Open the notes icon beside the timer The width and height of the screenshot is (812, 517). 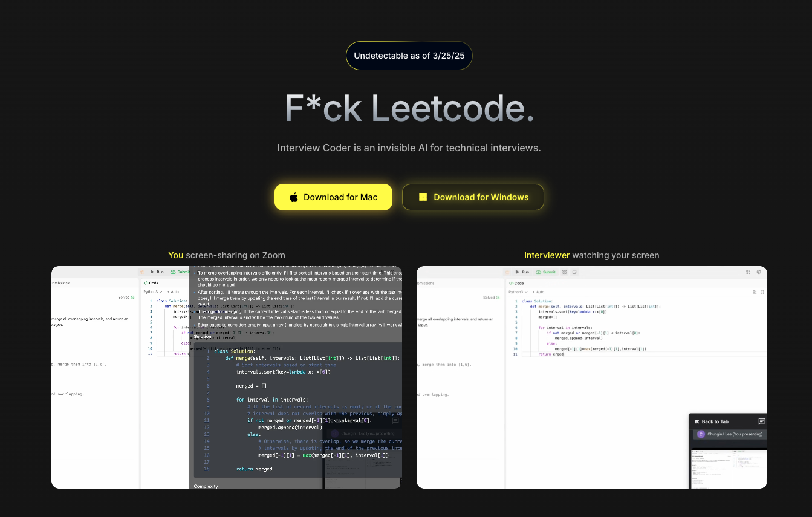click(574, 272)
